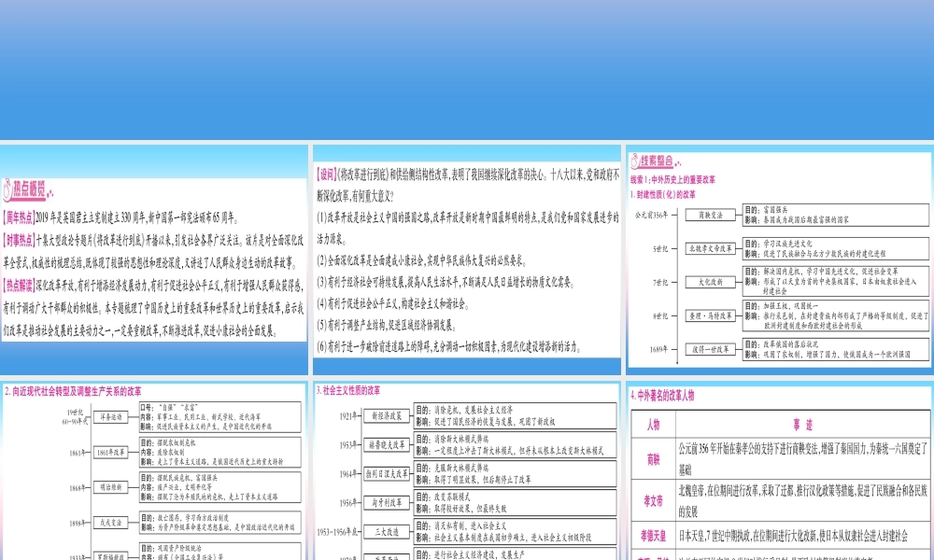
Task: Click the 19世纪 60-90年代 timeline label
Action: [75, 417]
